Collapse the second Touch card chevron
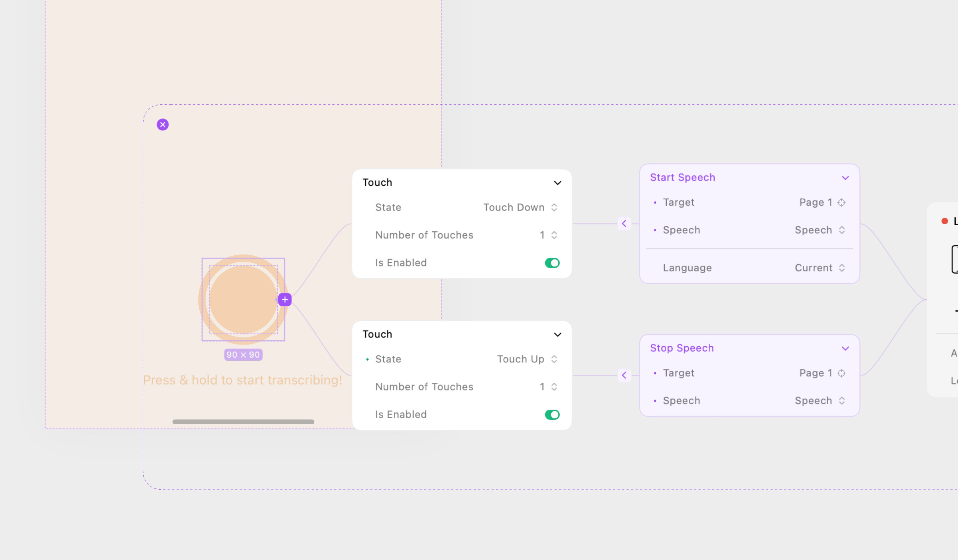Viewport: 958px width, 560px height. (x=557, y=334)
